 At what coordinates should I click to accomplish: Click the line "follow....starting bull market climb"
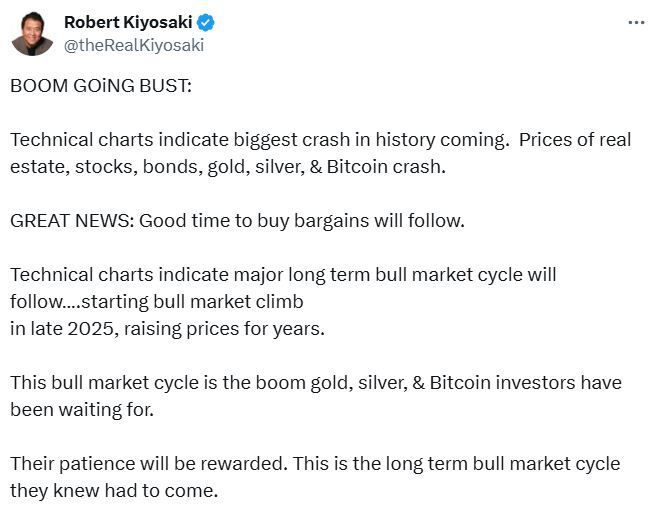coord(156,301)
